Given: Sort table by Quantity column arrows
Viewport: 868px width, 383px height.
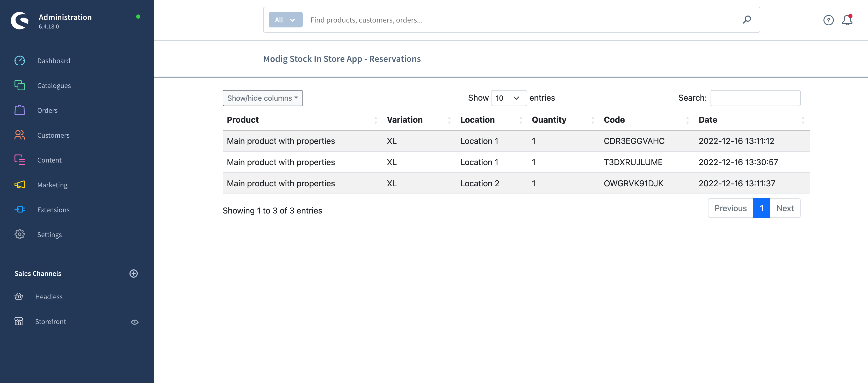Looking at the screenshot, I should 593,120.
